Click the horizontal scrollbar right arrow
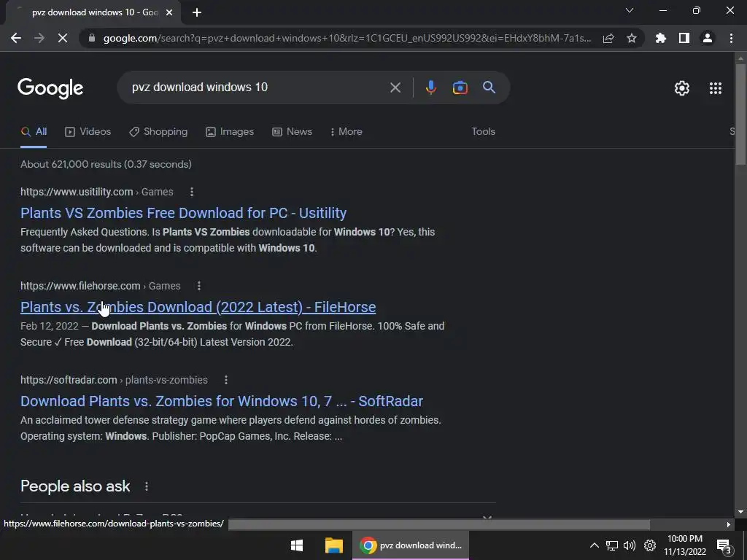Image resolution: width=747 pixels, height=560 pixels. [x=729, y=524]
